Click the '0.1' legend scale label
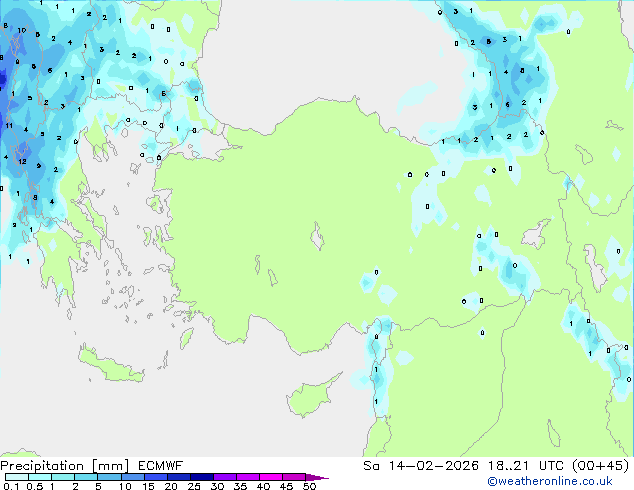634x490 pixels. (x=11, y=486)
